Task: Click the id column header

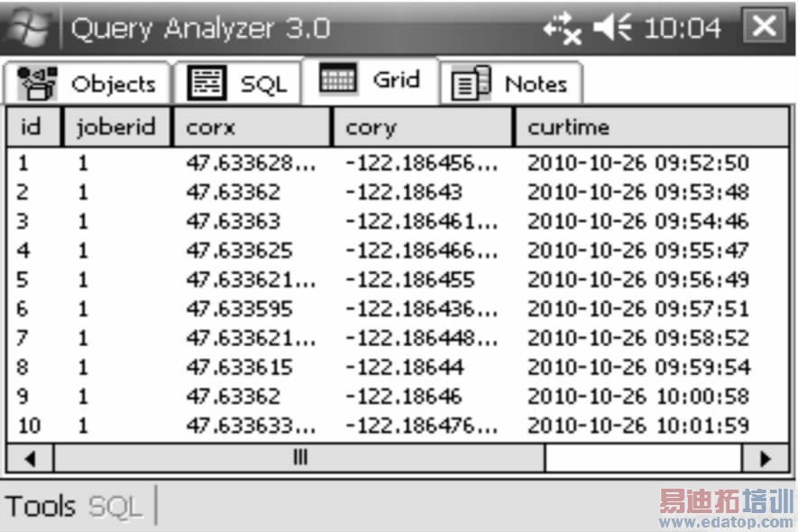Action: [x=33, y=127]
